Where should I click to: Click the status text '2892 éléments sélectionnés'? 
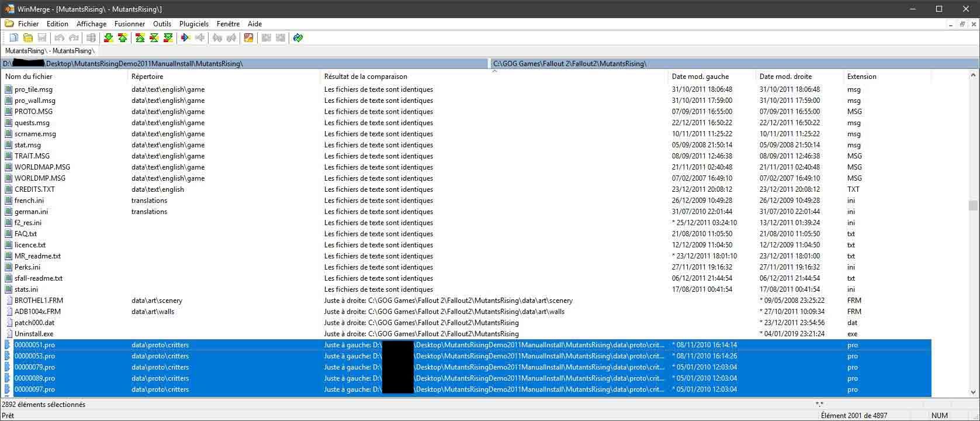44,405
